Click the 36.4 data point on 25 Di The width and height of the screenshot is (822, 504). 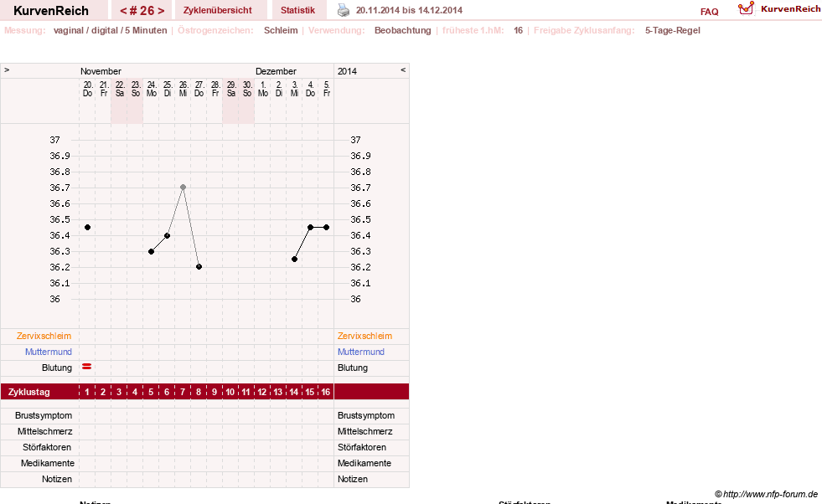(168, 236)
